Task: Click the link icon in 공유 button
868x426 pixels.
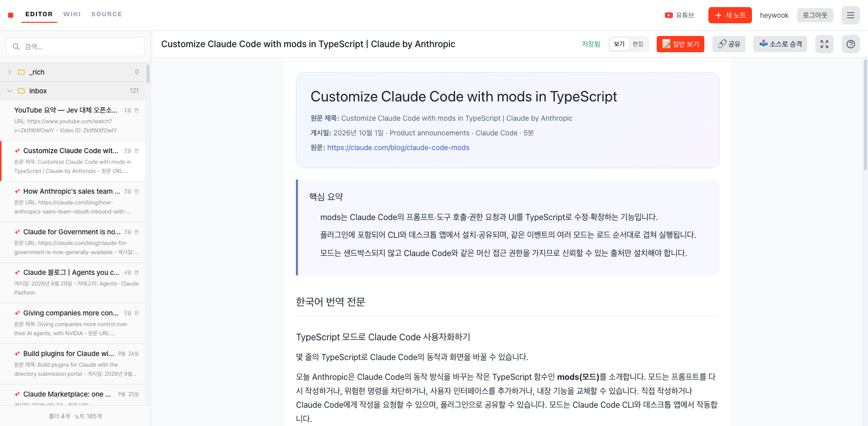Action: pos(722,44)
